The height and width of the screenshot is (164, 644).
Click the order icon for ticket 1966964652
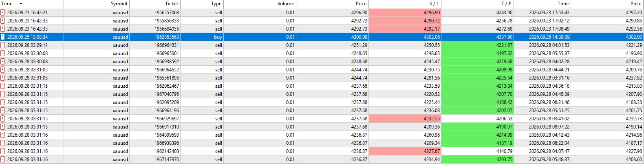(3, 70)
